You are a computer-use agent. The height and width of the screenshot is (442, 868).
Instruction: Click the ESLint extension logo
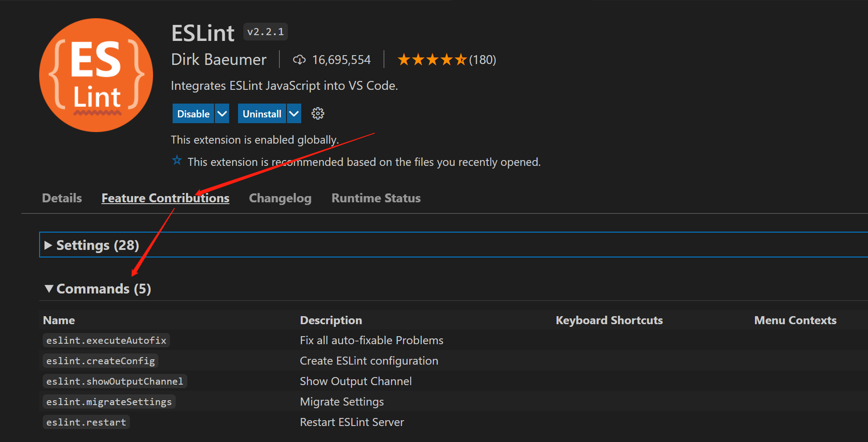coord(96,75)
